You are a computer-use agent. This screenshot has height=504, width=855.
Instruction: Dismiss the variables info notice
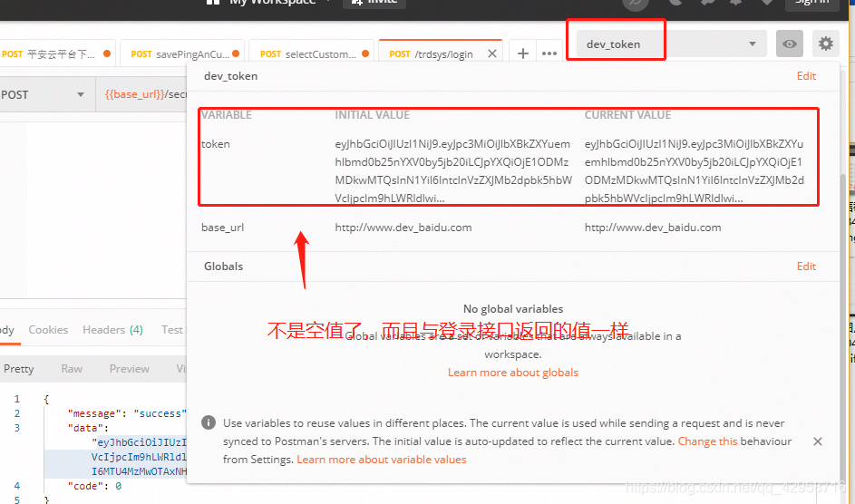[x=818, y=441]
